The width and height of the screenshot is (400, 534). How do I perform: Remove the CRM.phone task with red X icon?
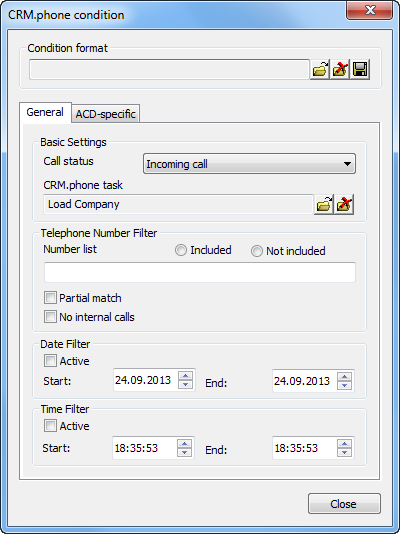[x=344, y=204]
